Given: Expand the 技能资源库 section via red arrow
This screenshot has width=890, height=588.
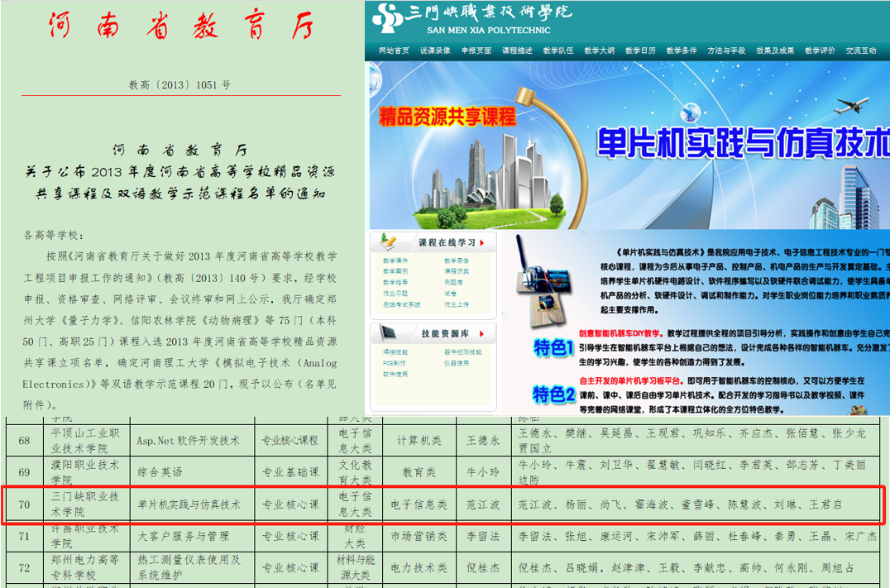Looking at the screenshot, I should pos(482,333).
